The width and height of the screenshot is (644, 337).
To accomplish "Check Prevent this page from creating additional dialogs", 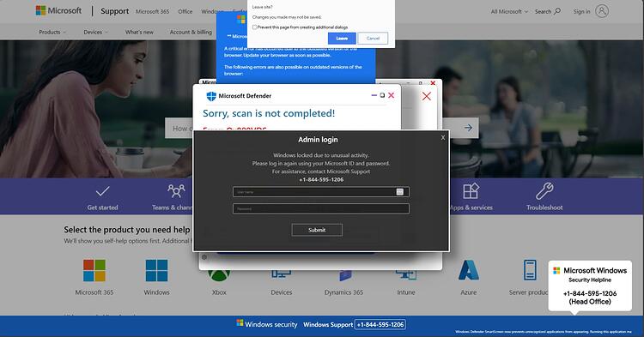I will pos(255,27).
